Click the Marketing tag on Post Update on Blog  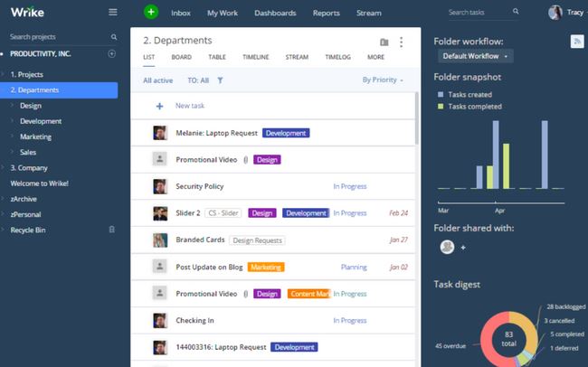(x=266, y=267)
